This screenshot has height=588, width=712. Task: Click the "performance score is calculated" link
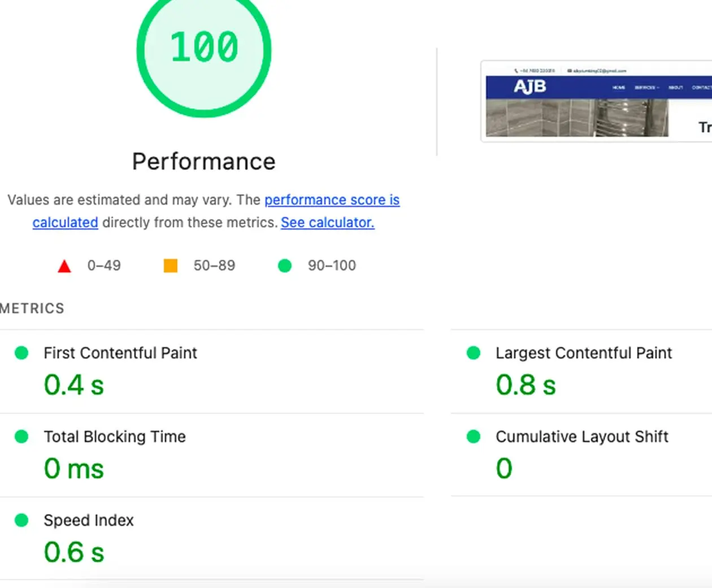click(332, 200)
